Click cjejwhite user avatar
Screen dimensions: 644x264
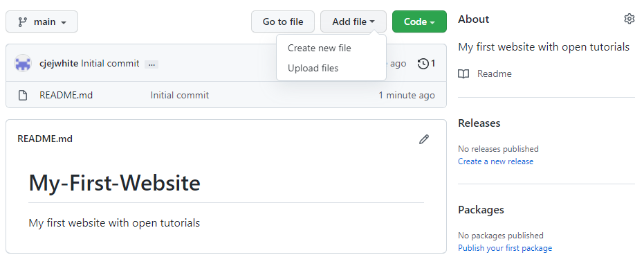tap(23, 63)
